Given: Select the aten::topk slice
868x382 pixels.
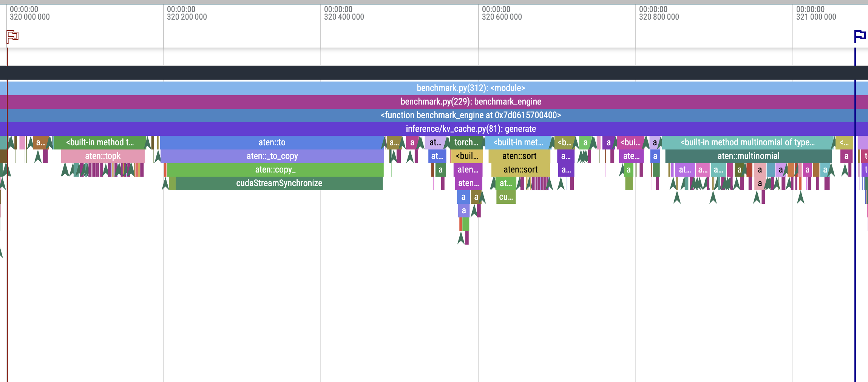Looking at the screenshot, I should (102, 156).
